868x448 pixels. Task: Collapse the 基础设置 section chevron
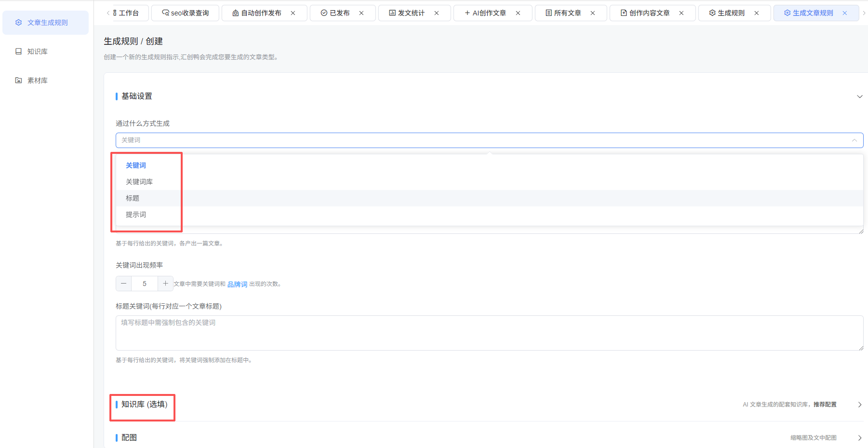[859, 96]
